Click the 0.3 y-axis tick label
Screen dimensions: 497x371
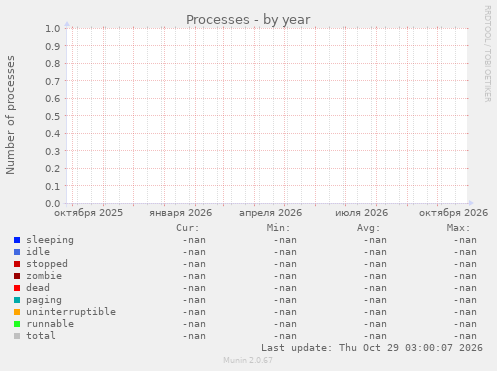coord(53,151)
